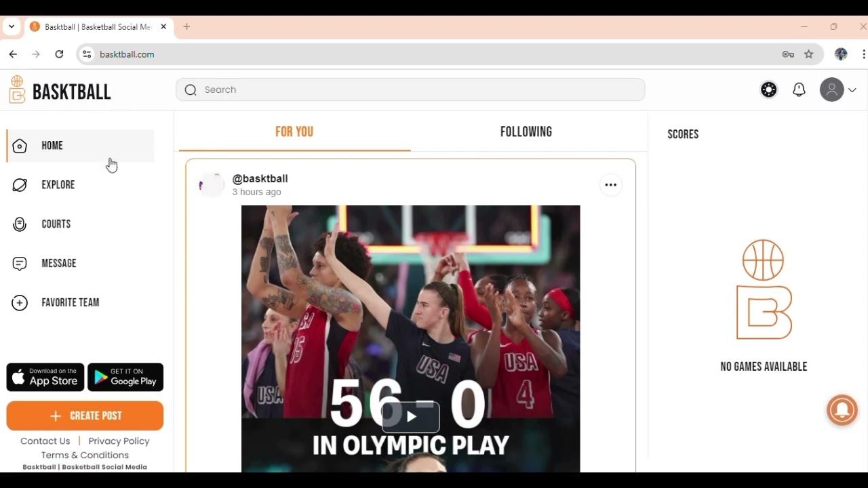Click the "3 hours ago" timestamp
868x488 pixels.
257,192
